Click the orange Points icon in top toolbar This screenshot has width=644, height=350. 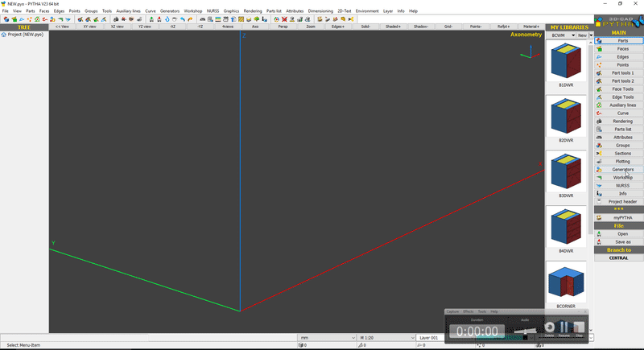coord(29,19)
